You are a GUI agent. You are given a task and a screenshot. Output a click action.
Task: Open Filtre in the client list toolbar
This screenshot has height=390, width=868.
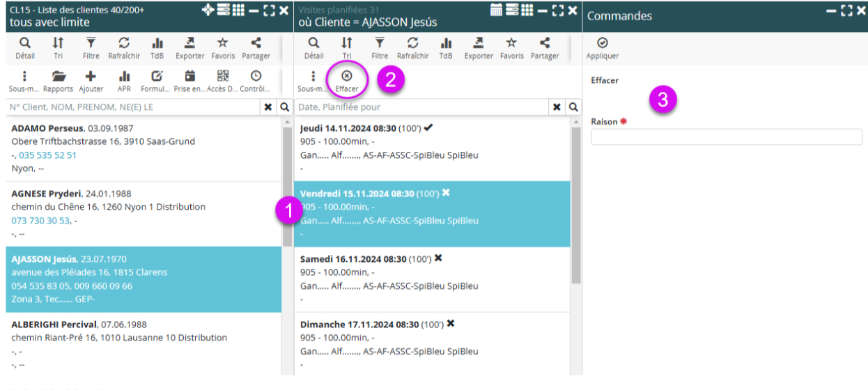tap(91, 47)
